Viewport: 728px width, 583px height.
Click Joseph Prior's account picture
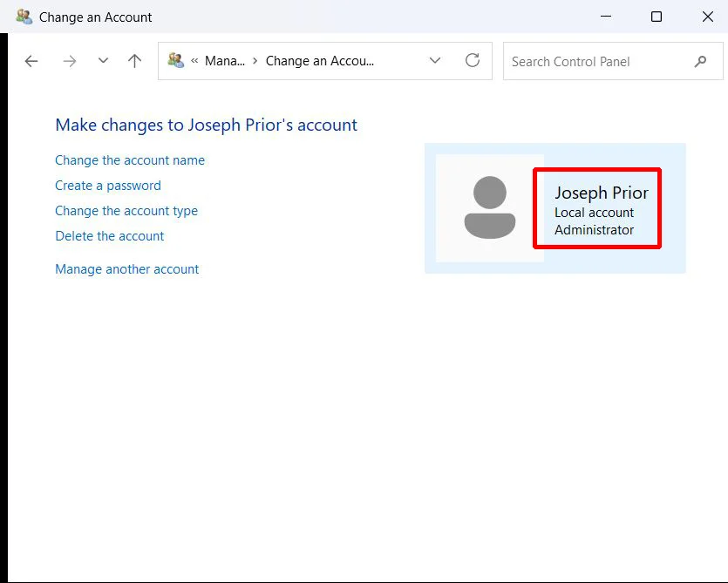click(490, 208)
